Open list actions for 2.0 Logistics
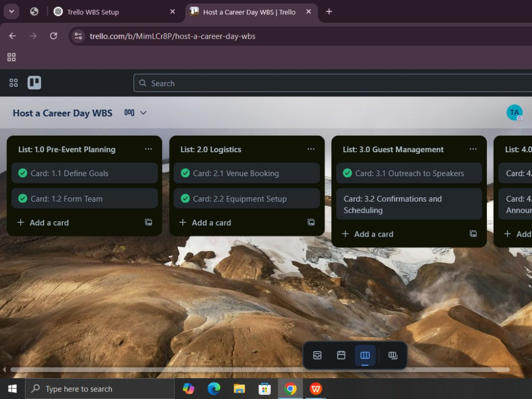Screen dimensions: 532x399 311,149
